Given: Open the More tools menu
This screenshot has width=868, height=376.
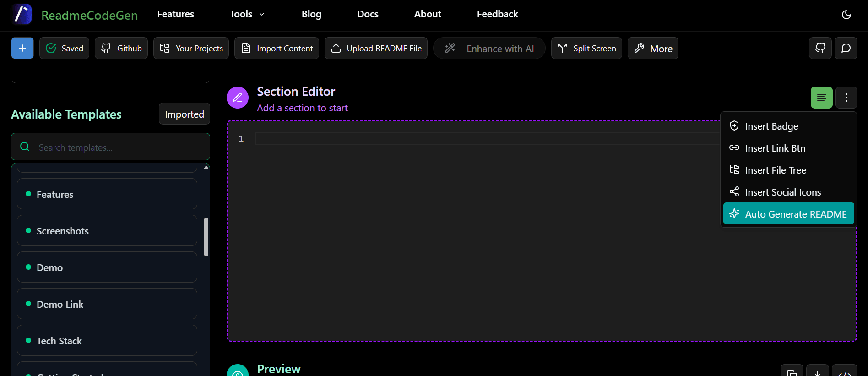Looking at the screenshot, I should click(x=653, y=48).
